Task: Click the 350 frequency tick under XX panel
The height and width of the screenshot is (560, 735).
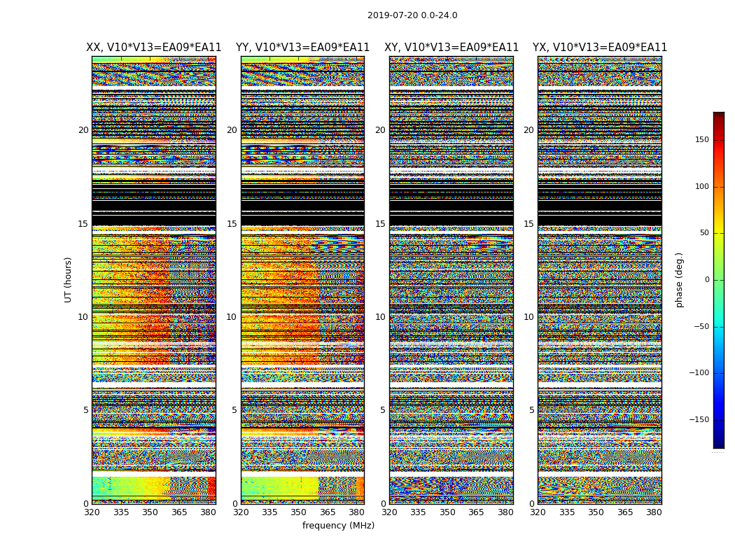Action: (x=150, y=512)
